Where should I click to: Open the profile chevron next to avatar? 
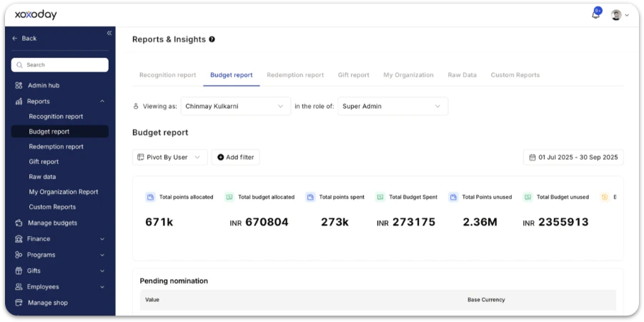[x=627, y=15]
